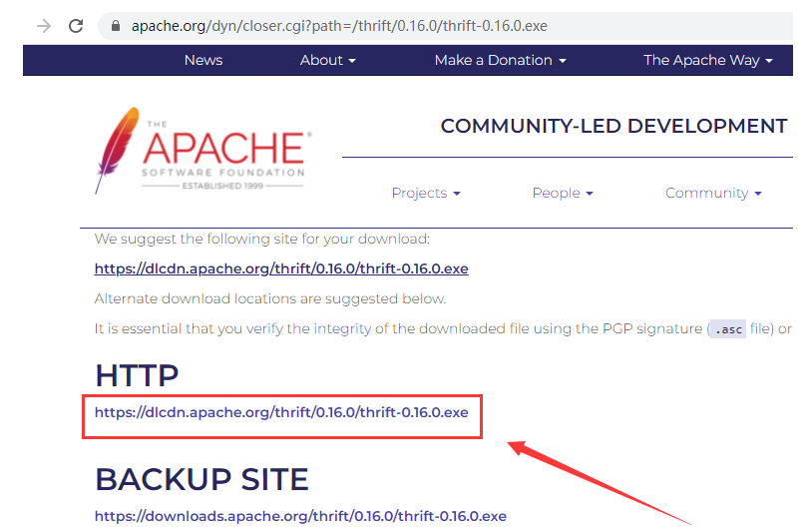The image size is (812, 530).
Task: Open the People dropdown
Action: [x=563, y=193]
